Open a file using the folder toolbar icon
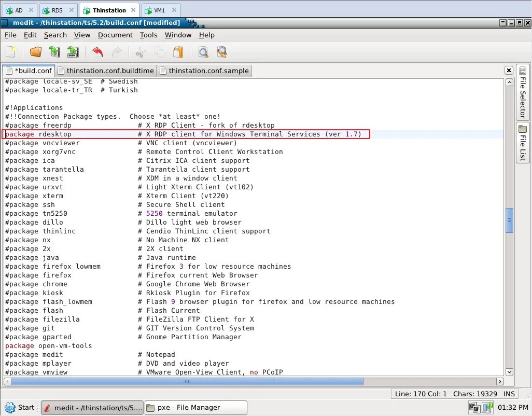 click(35, 52)
